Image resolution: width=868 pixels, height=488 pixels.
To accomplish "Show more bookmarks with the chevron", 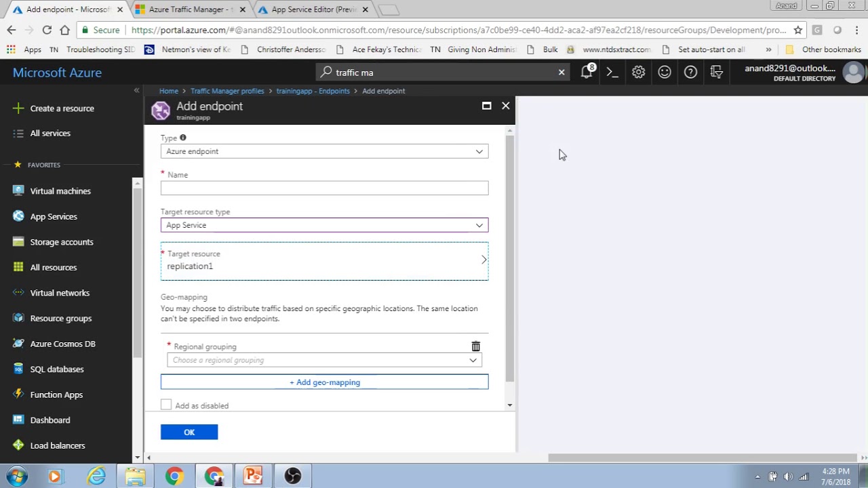I will [x=768, y=49].
